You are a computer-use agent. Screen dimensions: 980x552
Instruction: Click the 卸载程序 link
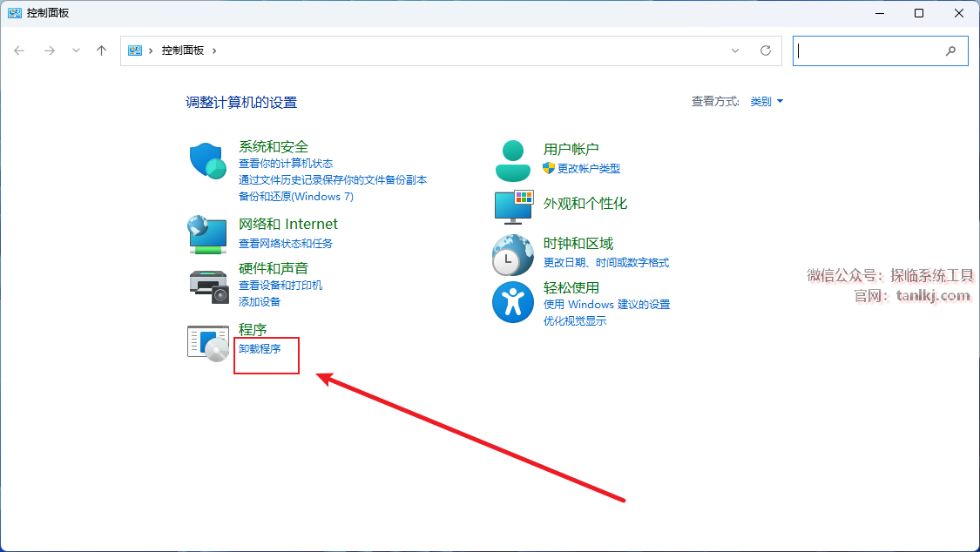point(260,348)
